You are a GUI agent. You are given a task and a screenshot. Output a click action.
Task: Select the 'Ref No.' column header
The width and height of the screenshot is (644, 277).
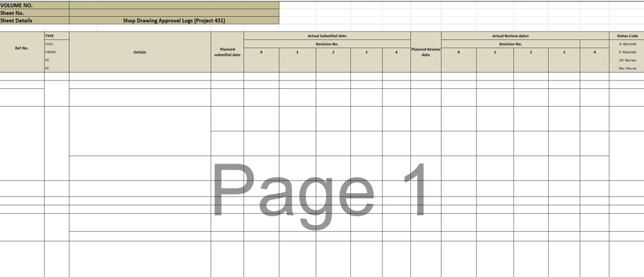[22, 52]
